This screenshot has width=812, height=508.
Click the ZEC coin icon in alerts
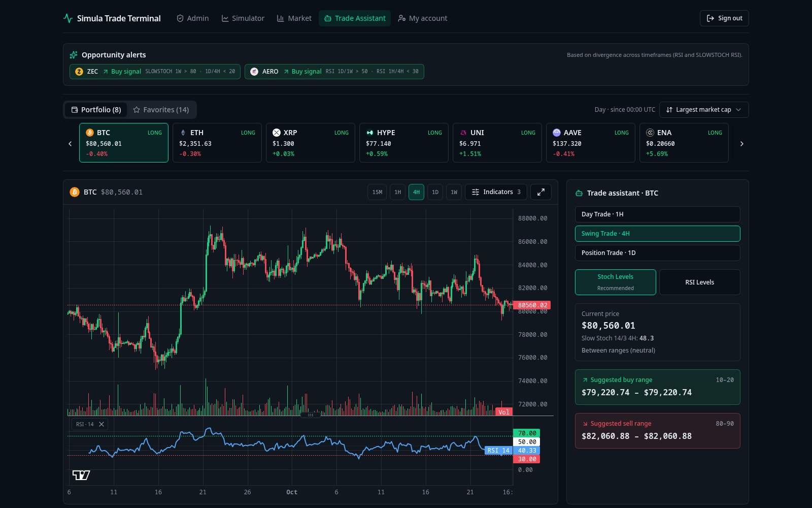[x=79, y=72]
